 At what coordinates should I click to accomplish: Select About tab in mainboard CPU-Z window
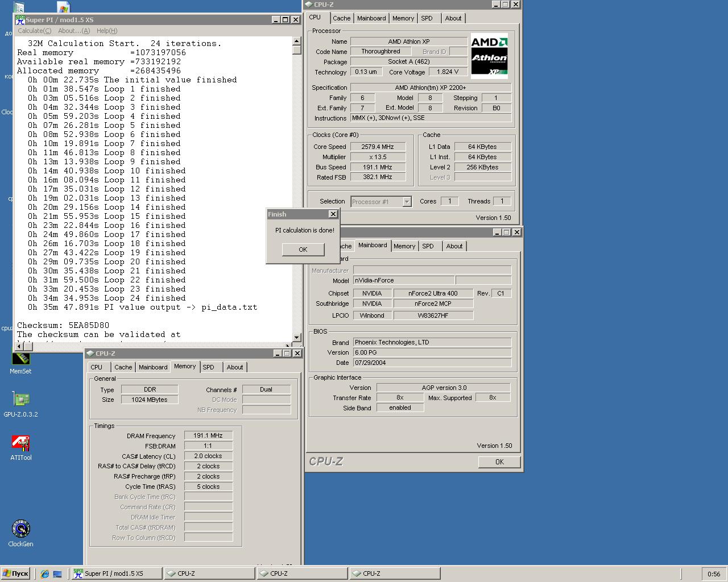(x=454, y=246)
